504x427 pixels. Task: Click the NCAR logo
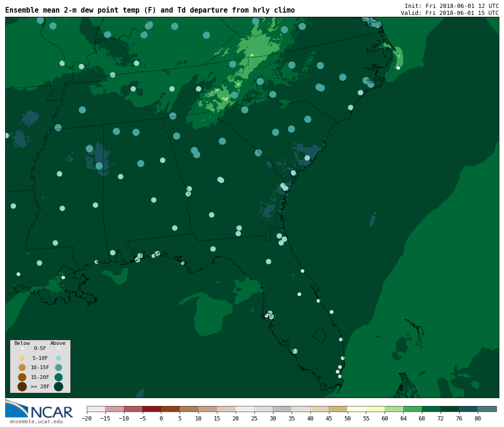(39, 410)
